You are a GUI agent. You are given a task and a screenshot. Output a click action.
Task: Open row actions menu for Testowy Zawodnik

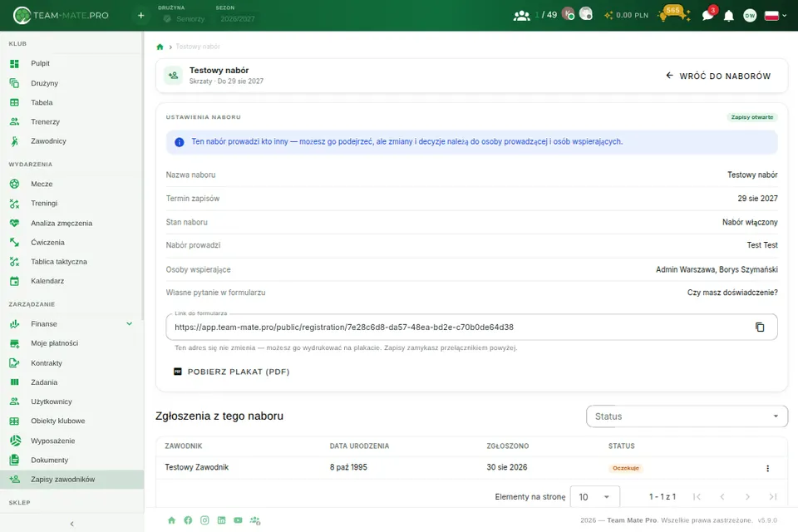coord(767,468)
